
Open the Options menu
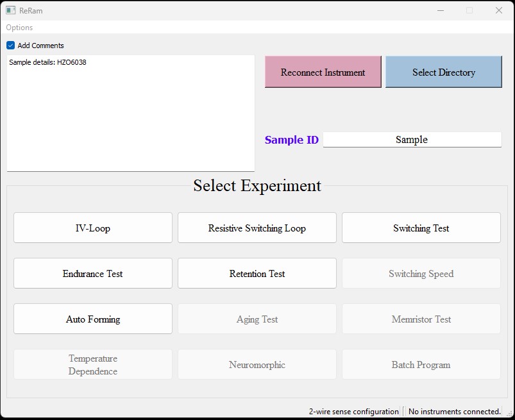click(x=19, y=28)
